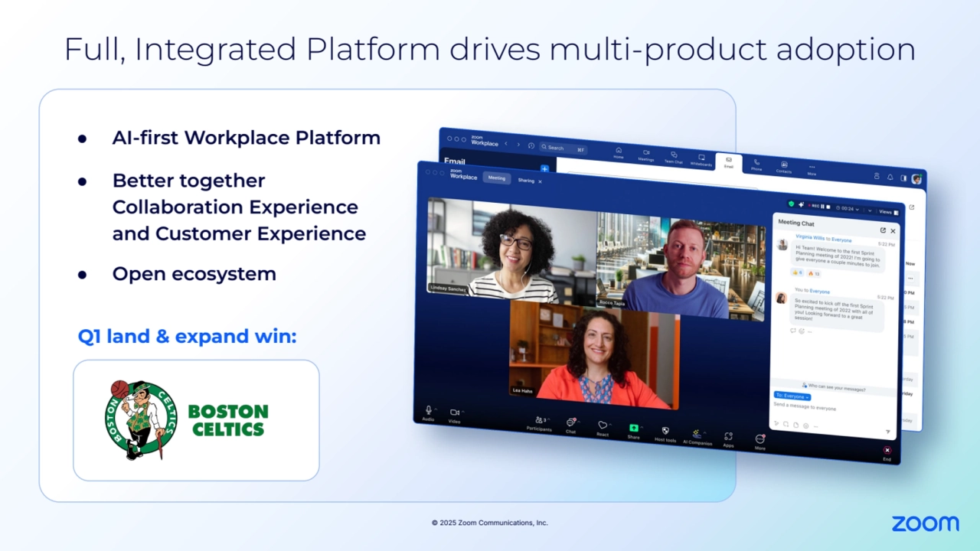Click 'Who can see your messages?' link
Screen dimensions: 980x551
pos(834,388)
